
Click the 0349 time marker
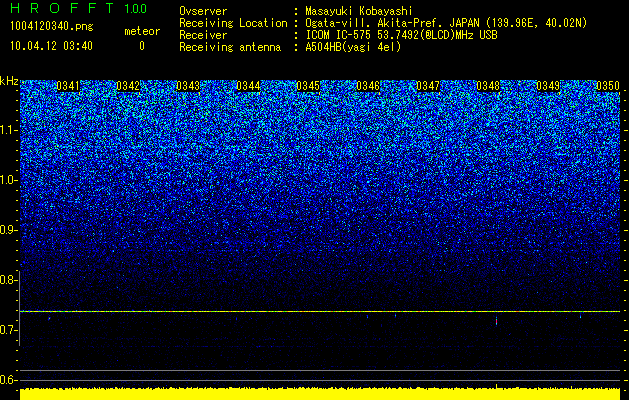[548, 86]
